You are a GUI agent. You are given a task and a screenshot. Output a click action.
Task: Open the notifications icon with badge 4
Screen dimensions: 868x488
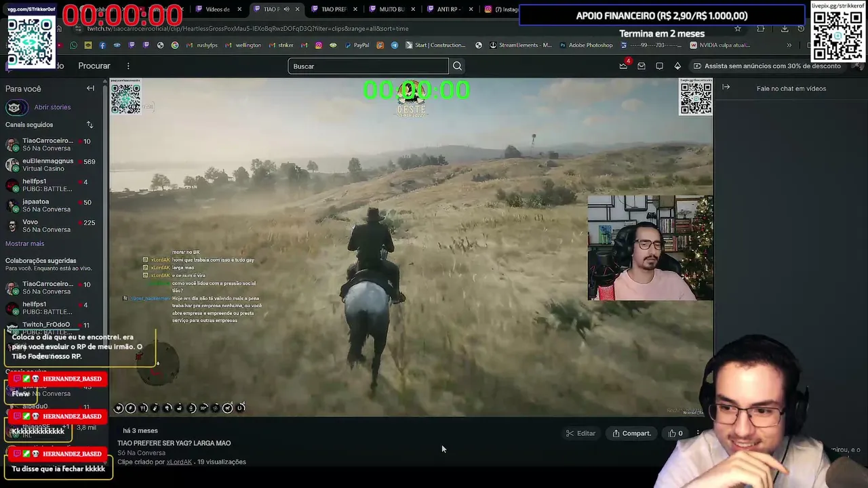coord(623,66)
